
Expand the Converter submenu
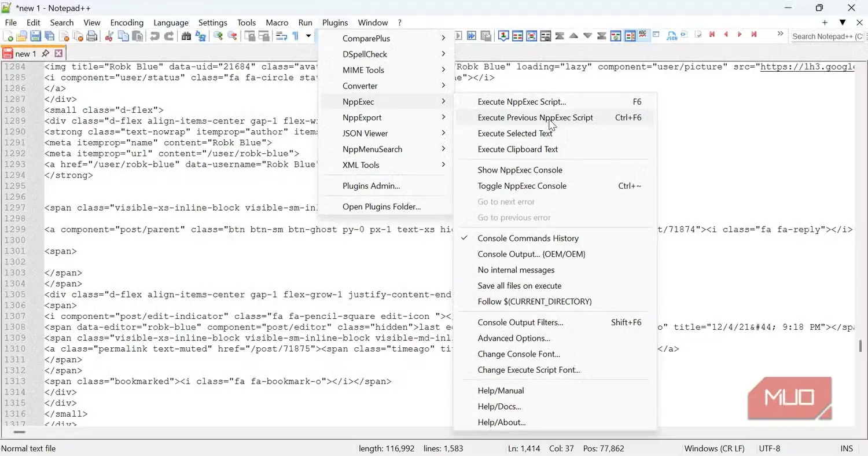pyautogui.click(x=387, y=86)
